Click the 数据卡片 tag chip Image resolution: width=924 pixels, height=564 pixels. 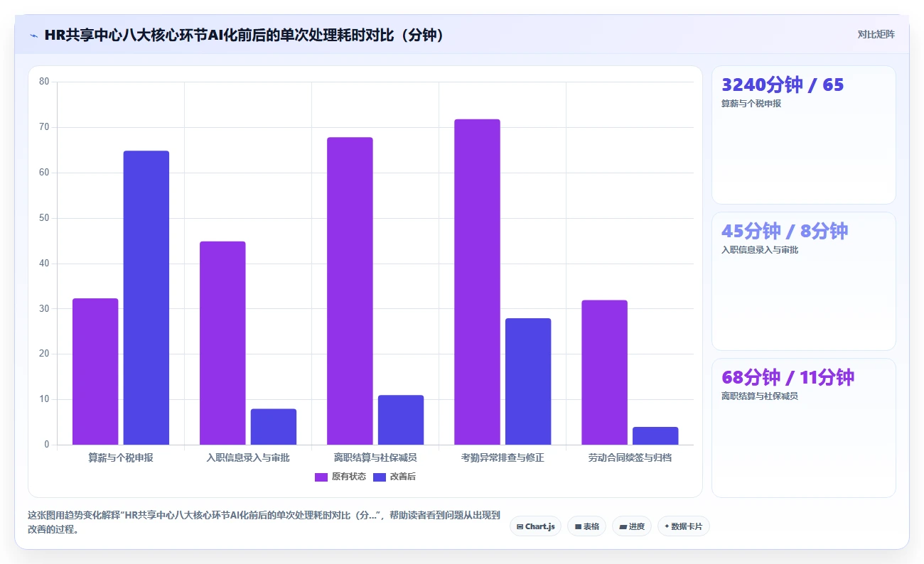tap(684, 526)
